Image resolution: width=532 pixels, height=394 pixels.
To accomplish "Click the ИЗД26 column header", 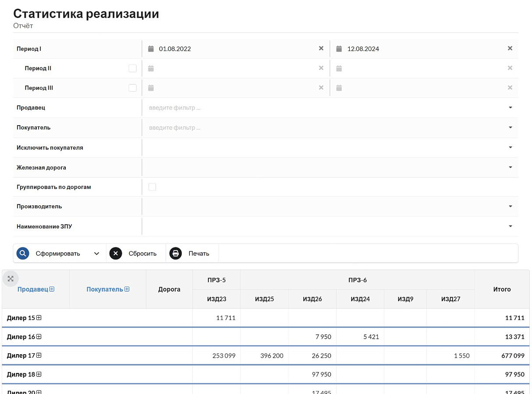I will (312, 299).
